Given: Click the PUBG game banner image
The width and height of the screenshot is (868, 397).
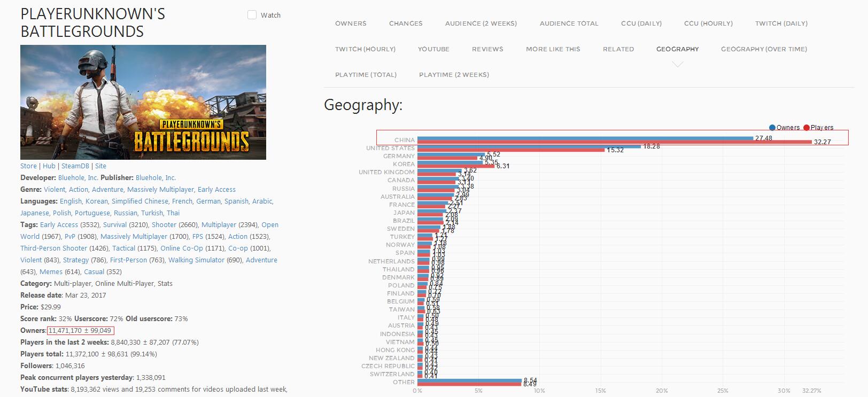Looking at the screenshot, I should (143, 102).
